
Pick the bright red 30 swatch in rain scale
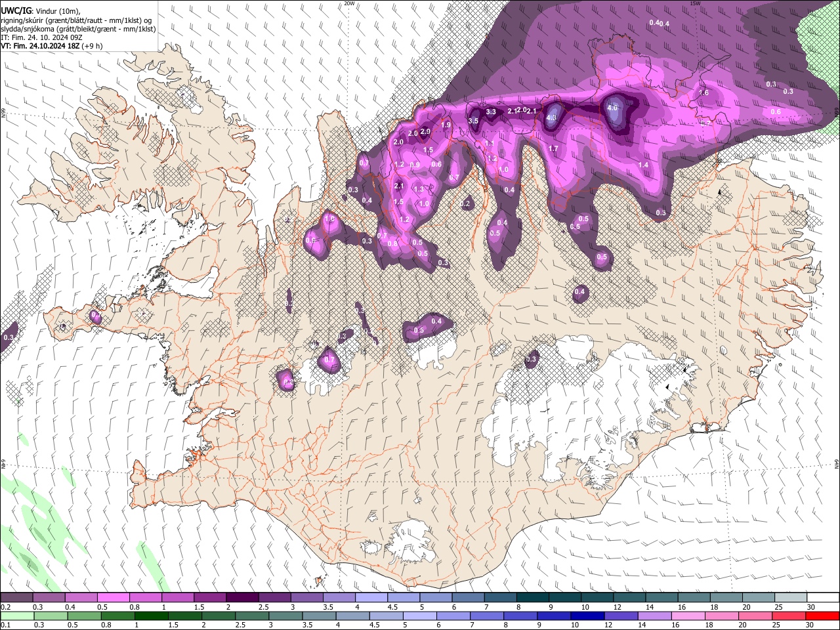pyautogui.click(x=822, y=616)
